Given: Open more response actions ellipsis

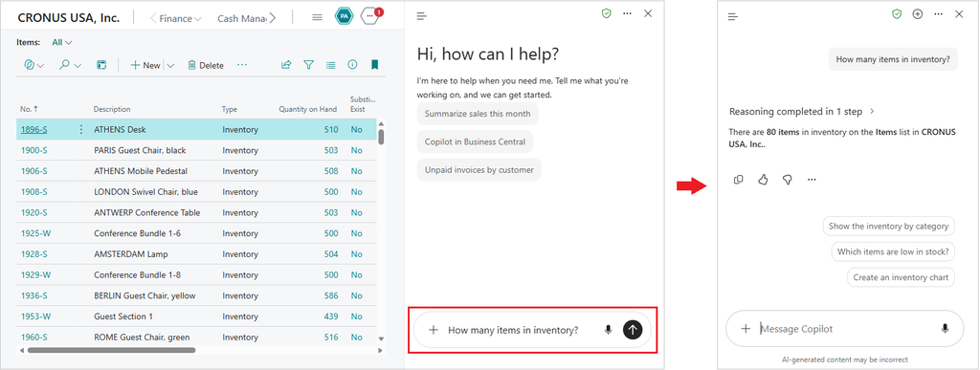Looking at the screenshot, I should tap(812, 180).
